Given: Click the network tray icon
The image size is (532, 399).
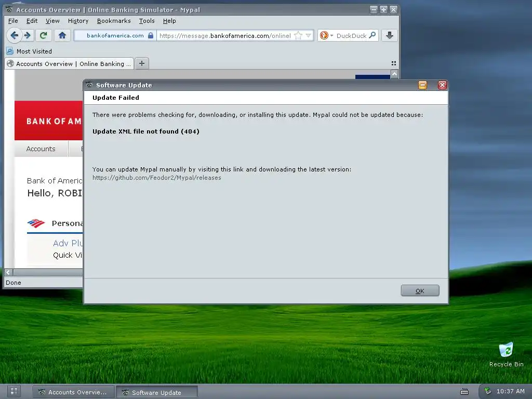Looking at the screenshot, I should (x=488, y=391).
